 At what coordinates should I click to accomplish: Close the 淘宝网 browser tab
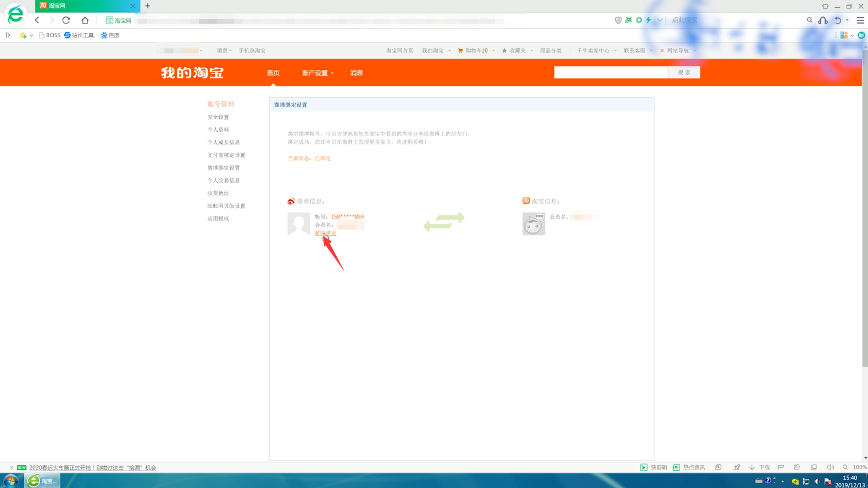(x=132, y=6)
